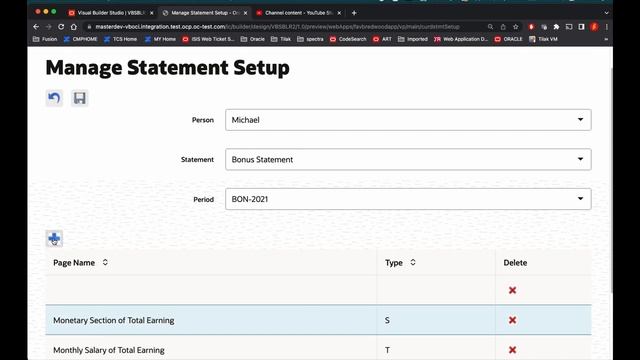This screenshot has width=640, height=360.
Task: Click the share icon in address bar
Action: (503, 27)
